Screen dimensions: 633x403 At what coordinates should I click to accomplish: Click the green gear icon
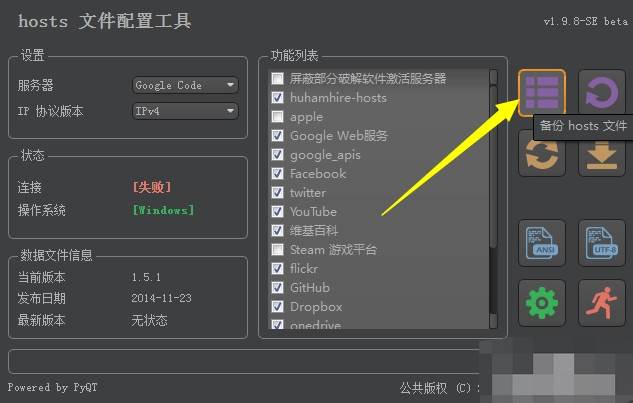point(542,303)
